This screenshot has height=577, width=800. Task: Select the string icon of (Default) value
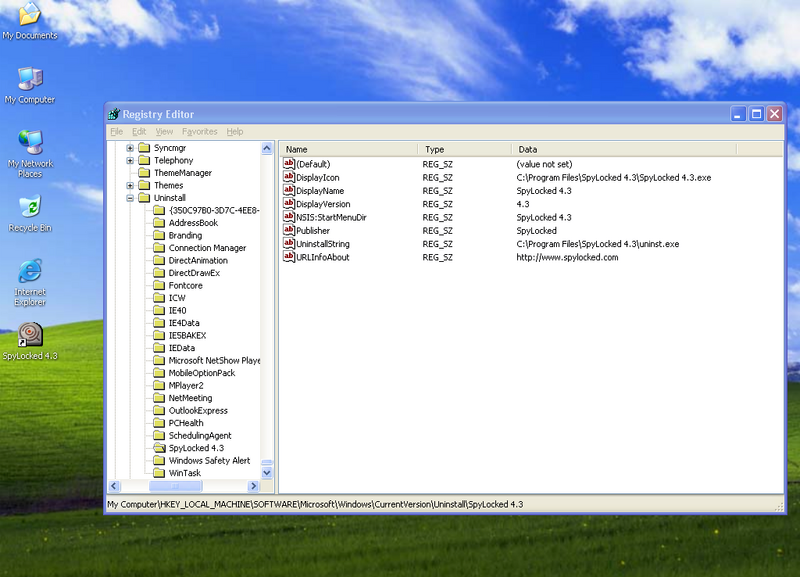289,164
